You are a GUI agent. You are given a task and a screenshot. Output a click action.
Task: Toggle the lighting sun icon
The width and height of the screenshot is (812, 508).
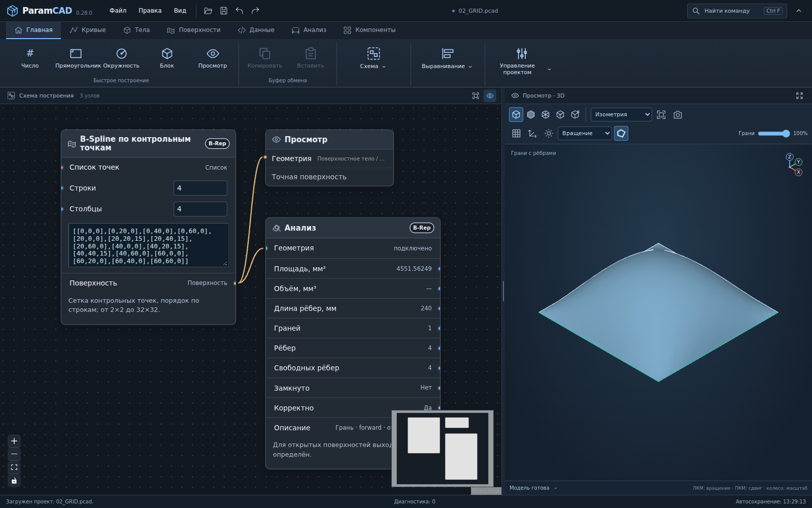pyautogui.click(x=549, y=133)
